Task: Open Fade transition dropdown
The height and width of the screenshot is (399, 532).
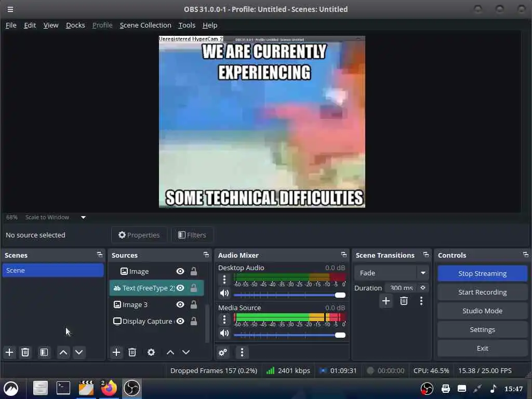Action: click(391, 273)
